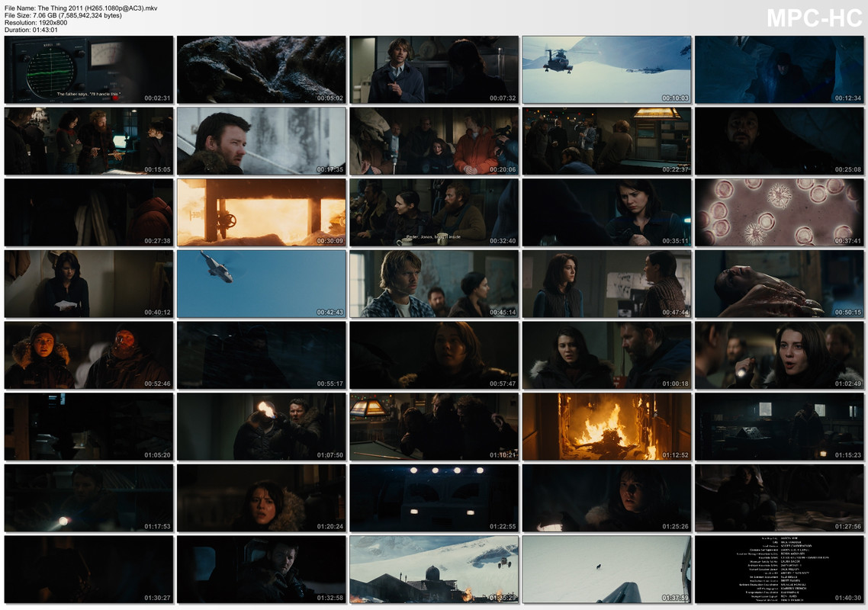
Task: Select the clawed hand frame 00:50:15
Action: [x=780, y=284]
